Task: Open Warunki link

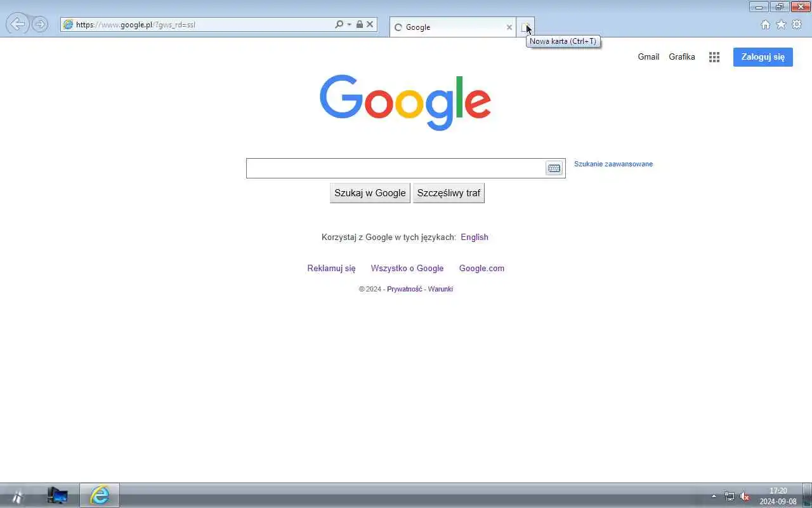Action: pos(440,289)
